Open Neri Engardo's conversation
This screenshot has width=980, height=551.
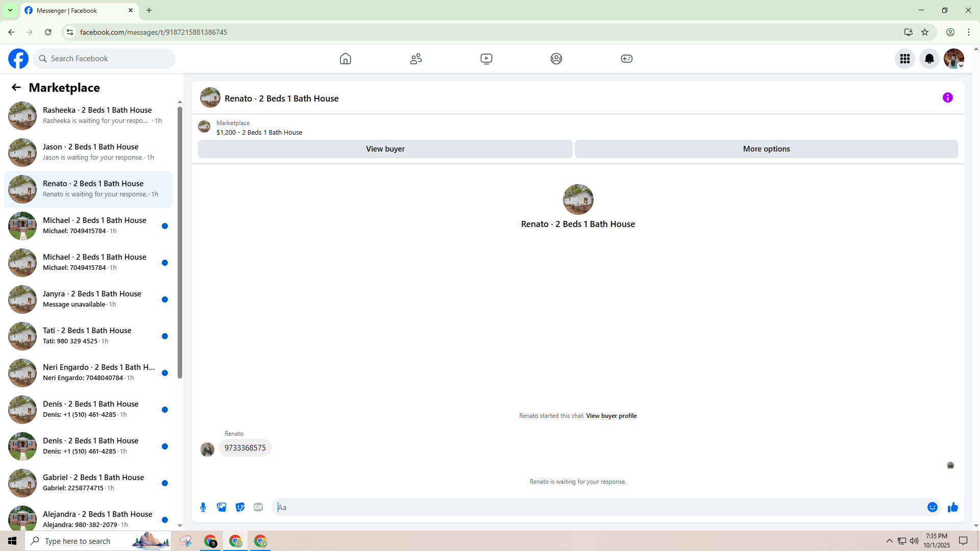point(88,373)
